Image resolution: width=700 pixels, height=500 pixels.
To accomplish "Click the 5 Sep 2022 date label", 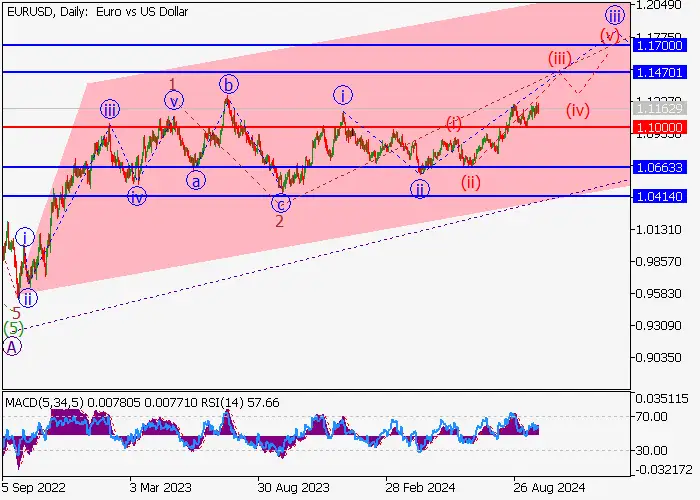I will point(34,488).
